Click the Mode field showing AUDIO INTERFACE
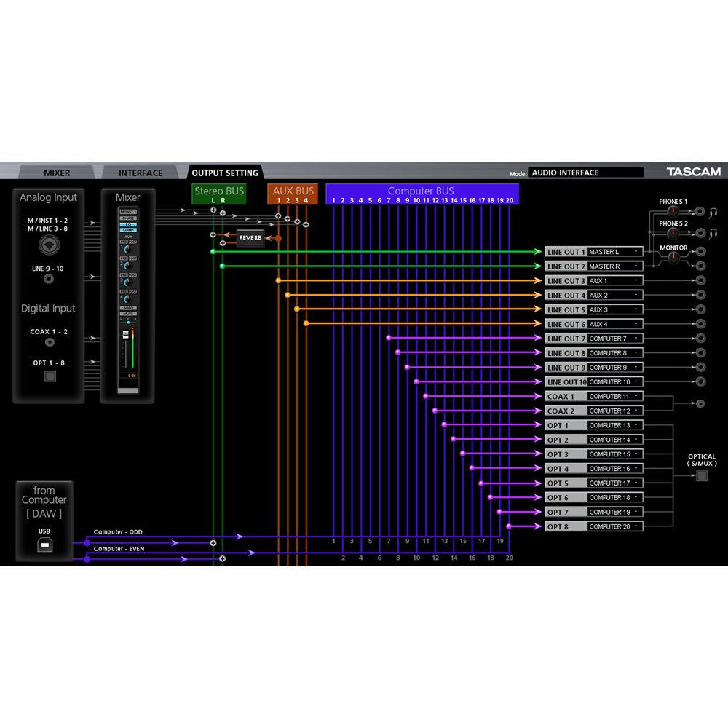728x728 pixels. pos(585,173)
